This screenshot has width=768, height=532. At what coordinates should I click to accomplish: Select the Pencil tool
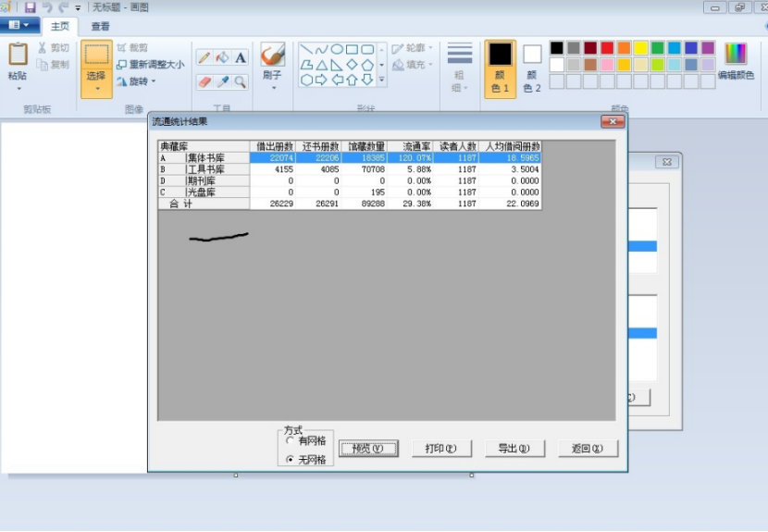coord(204,57)
